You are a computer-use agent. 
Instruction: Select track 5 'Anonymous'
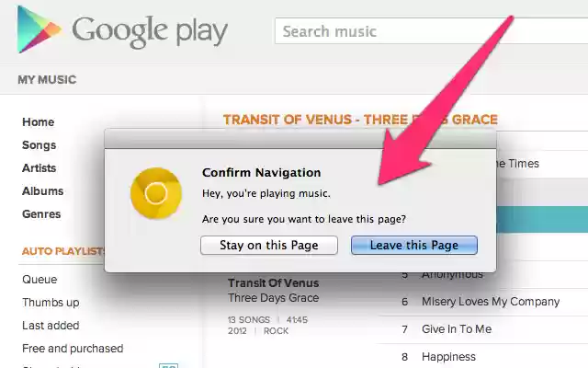tap(452, 276)
